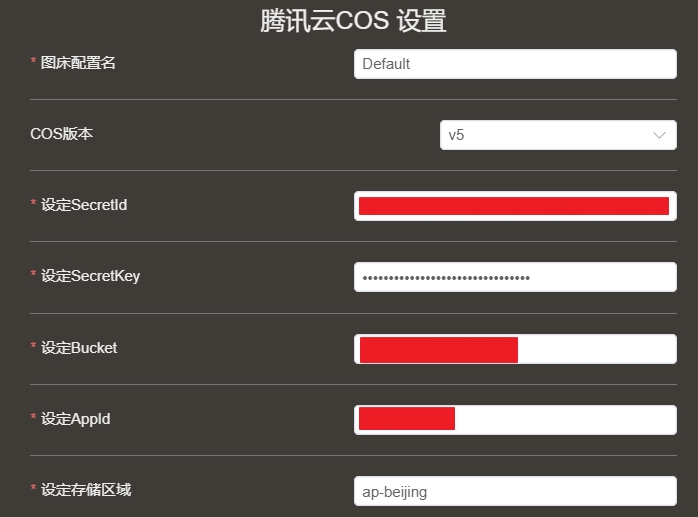Image resolution: width=698 pixels, height=517 pixels.
Task: Click the chevron arrow in COS版本 selector
Action: coord(660,135)
